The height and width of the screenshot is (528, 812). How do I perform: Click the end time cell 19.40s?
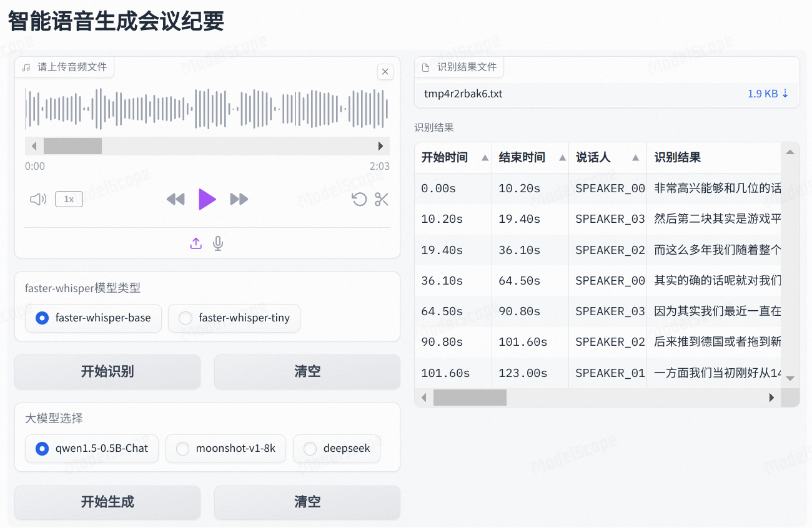(x=531, y=219)
